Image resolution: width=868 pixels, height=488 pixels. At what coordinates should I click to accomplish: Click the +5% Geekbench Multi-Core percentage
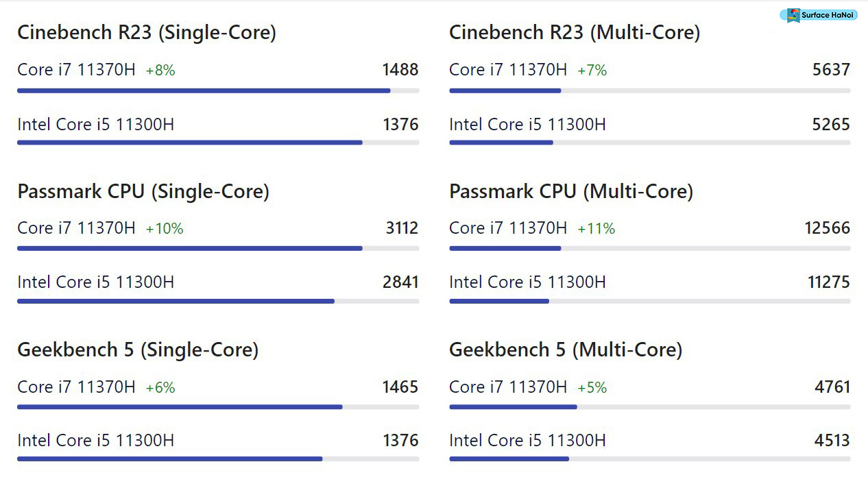(x=592, y=387)
